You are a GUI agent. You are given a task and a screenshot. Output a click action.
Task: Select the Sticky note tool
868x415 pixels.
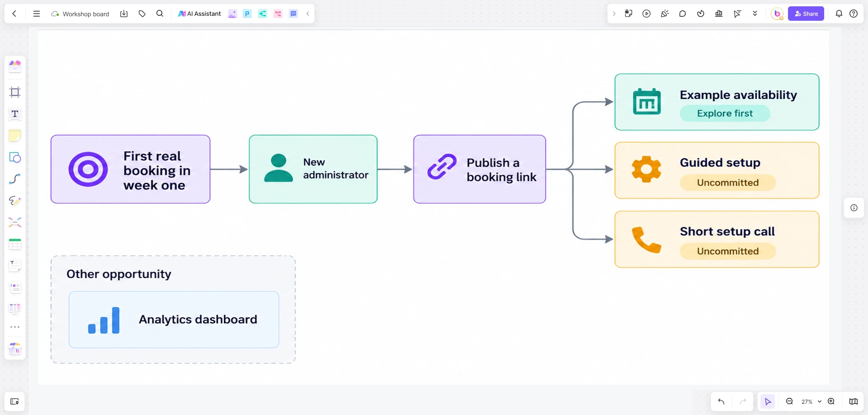pos(15,135)
